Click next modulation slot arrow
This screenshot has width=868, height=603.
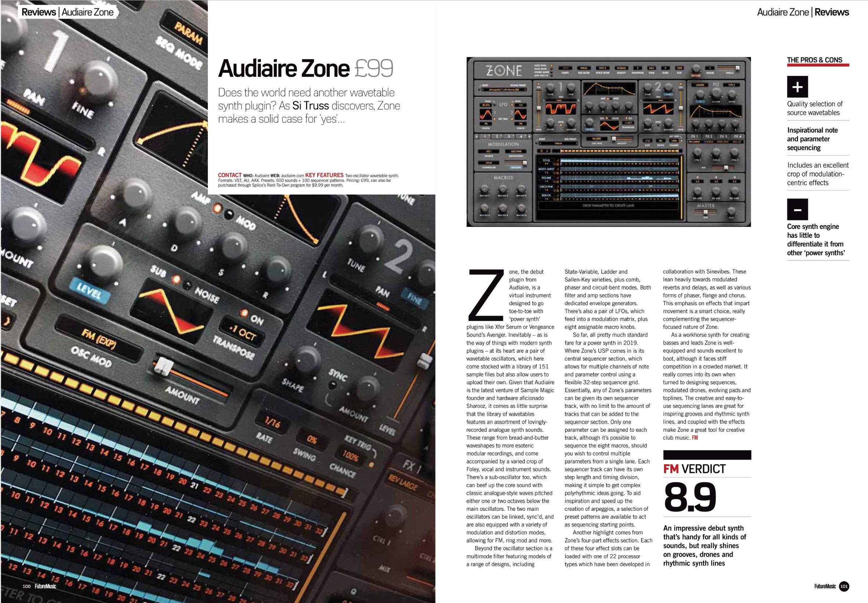pyautogui.click(x=529, y=137)
